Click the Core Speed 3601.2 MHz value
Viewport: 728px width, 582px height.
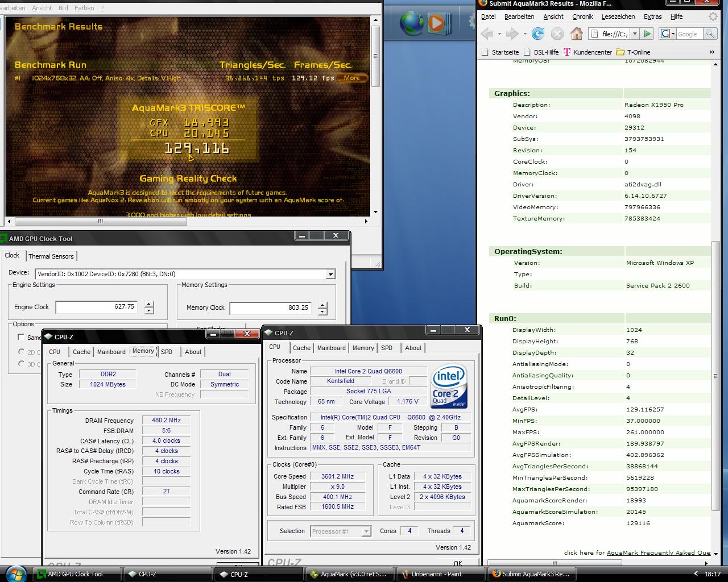[x=338, y=476]
